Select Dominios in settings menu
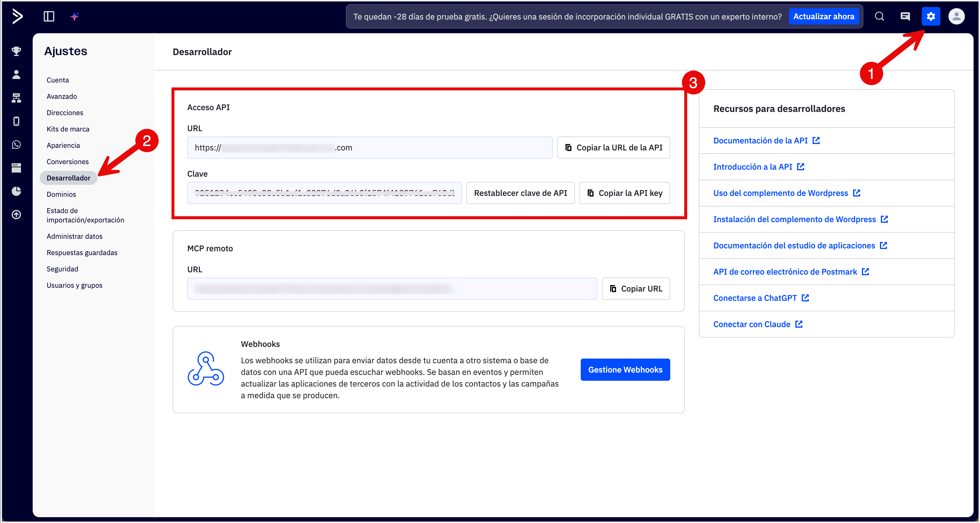The height and width of the screenshot is (523, 980). click(x=61, y=194)
